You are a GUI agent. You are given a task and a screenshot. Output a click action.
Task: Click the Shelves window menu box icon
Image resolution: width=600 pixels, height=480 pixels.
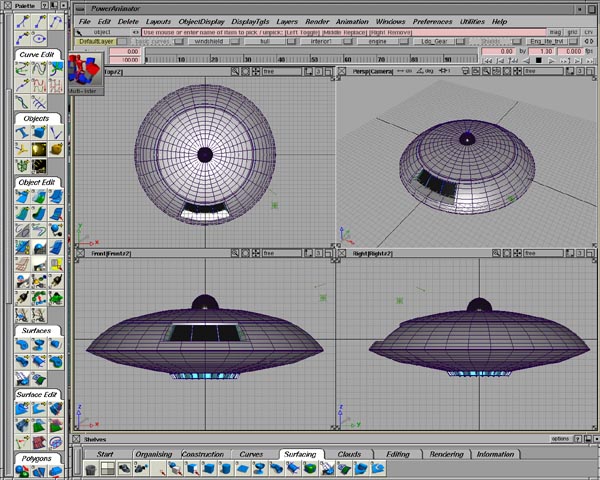(x=77, y=438)
